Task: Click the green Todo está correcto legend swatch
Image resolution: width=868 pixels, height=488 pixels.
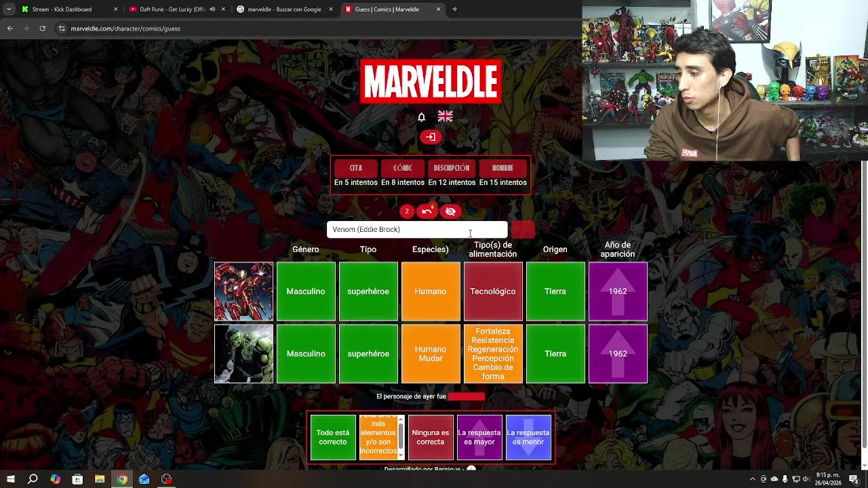Action: pos(333,437)
